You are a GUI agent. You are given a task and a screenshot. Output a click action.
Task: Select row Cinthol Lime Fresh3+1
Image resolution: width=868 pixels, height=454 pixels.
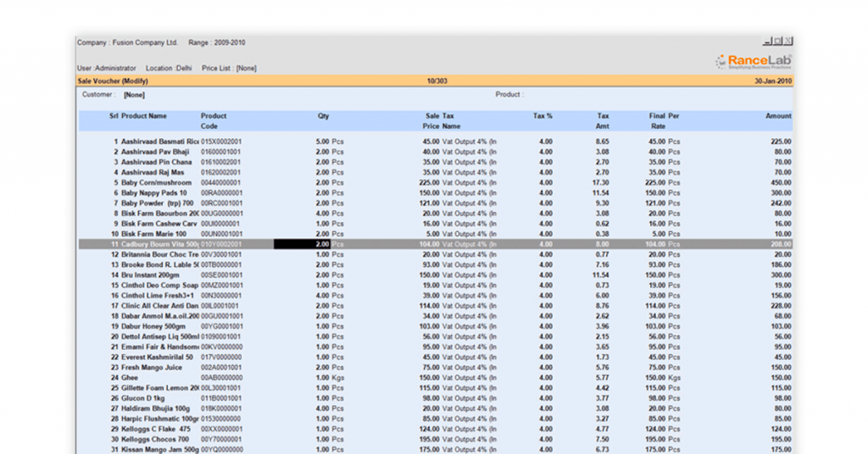pyautogui.click(x=436, y=296)
